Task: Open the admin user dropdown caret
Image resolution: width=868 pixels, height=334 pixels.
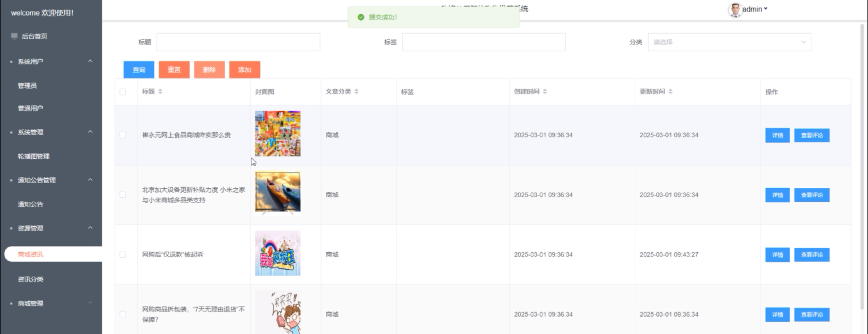Action: click(x=766, y=9)
